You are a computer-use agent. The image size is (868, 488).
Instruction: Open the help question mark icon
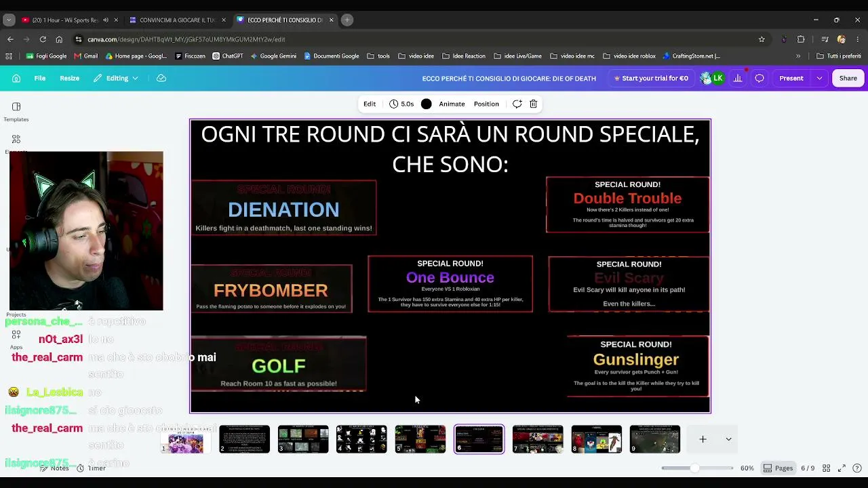[857, 468]
